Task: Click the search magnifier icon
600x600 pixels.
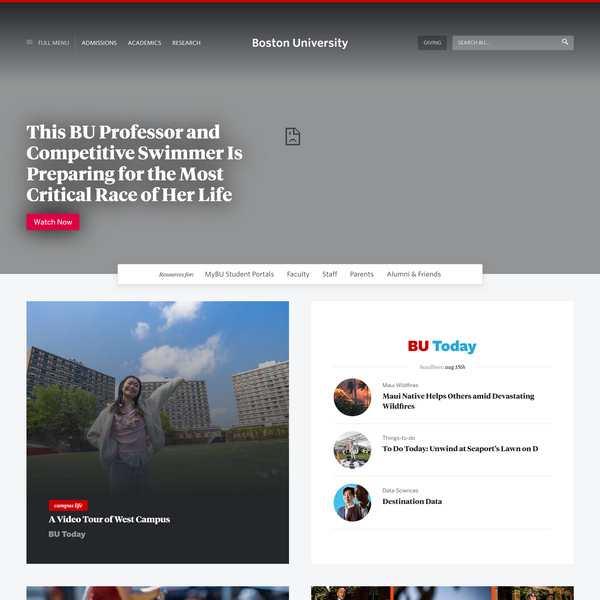Action: [565, 43]
